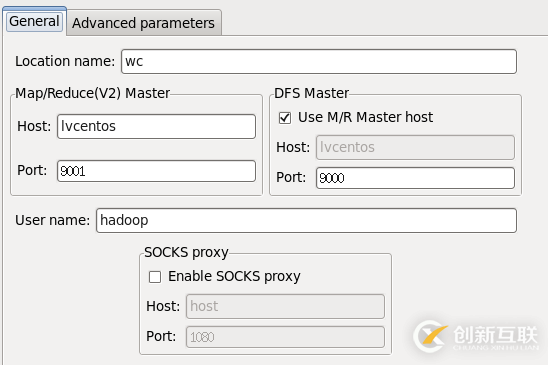This screenshot has height=365, width=548.
Task: Click the Use M/R Master host label
Action: 365,117
